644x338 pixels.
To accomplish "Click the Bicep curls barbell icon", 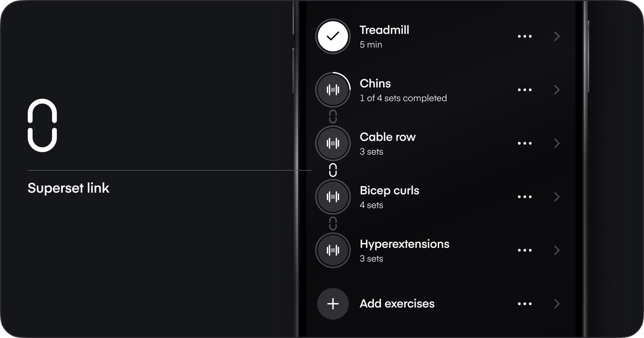I will tap(333, 196).
